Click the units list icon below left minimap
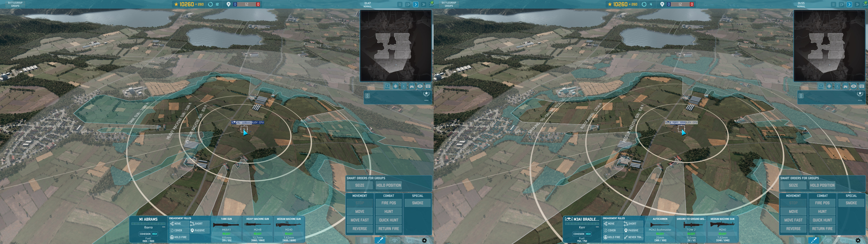Image resolution: width=868 pixels, height=244 pixels. point(367,96)
